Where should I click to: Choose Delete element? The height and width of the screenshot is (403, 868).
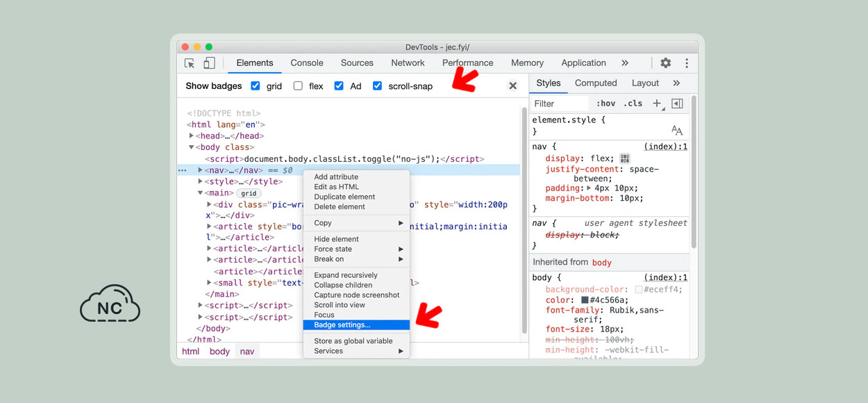357,206
